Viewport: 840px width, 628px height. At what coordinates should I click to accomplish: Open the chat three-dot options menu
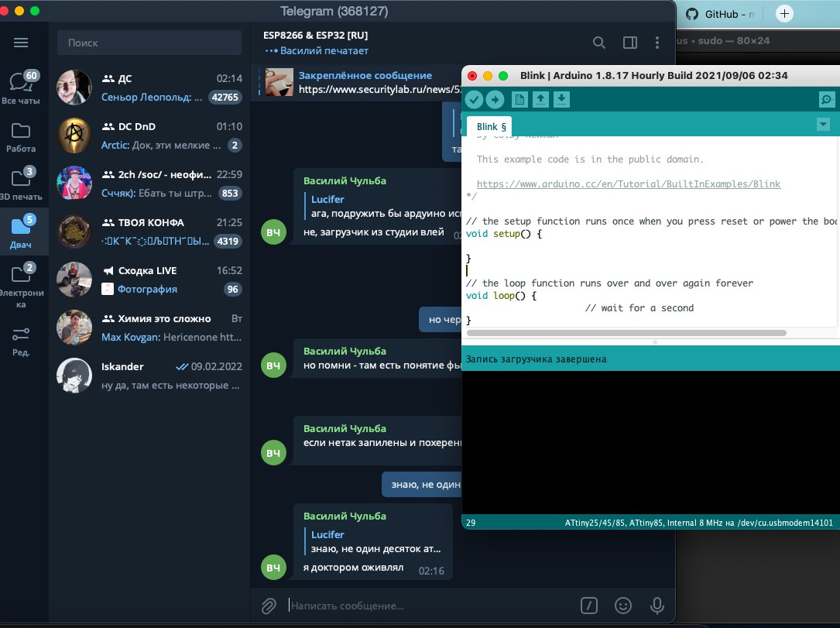coord(657,43)
